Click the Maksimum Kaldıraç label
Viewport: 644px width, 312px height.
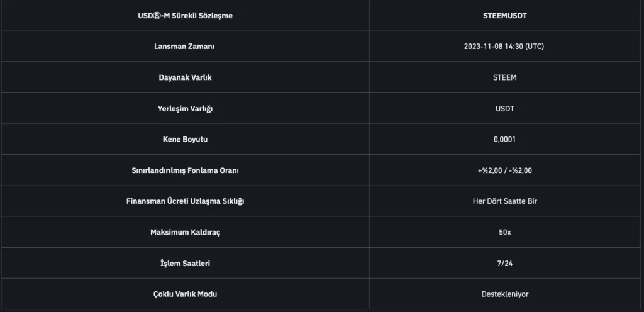click(x=185, y=232)
